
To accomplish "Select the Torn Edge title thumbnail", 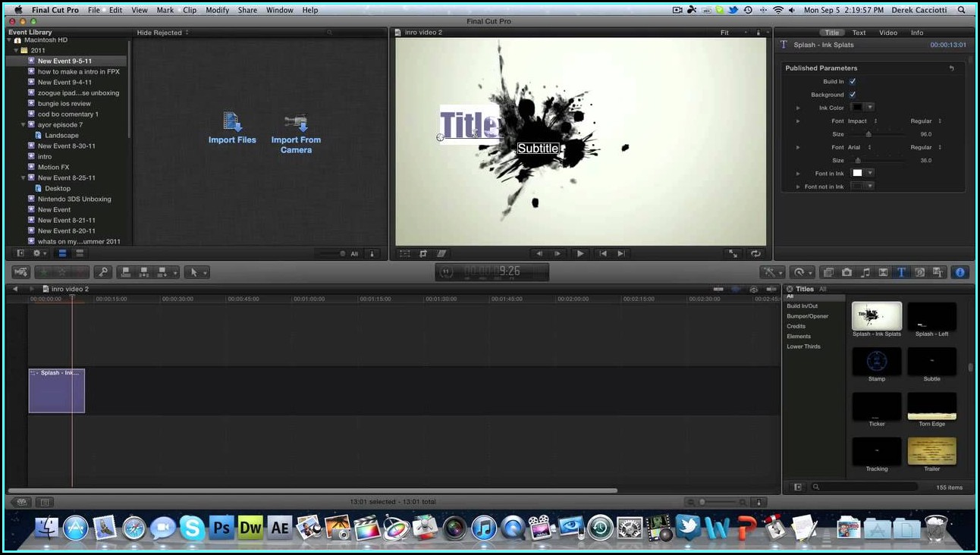I will [x=931, y=406].
